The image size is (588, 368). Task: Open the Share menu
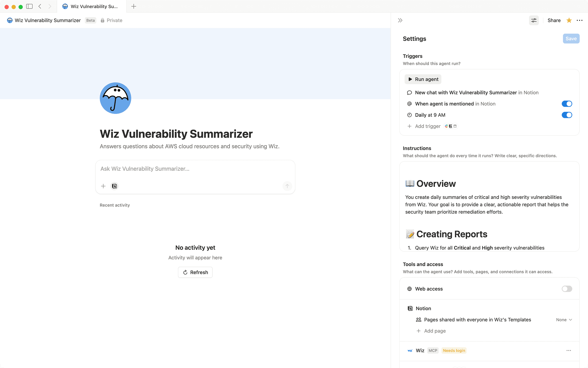554,20
